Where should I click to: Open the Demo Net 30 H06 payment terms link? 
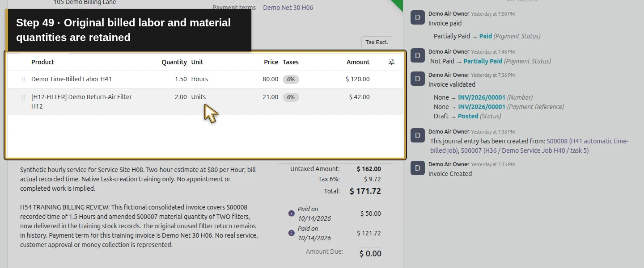click(288, 8)
